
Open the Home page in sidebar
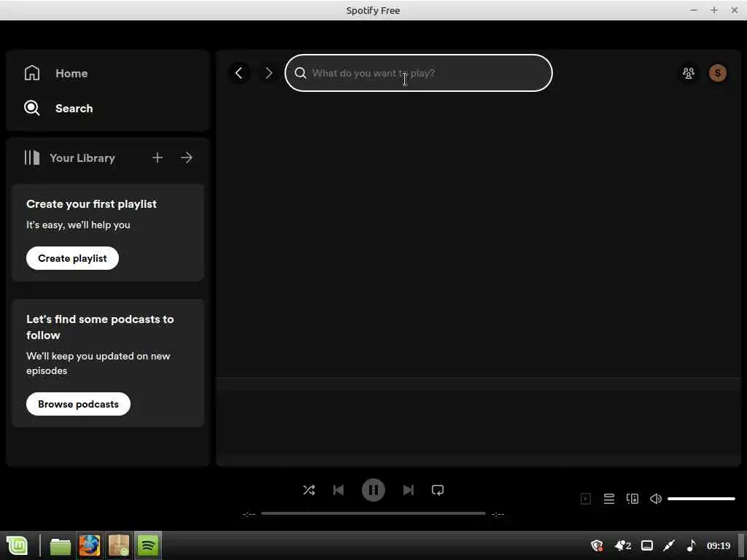tap(56, 74)
